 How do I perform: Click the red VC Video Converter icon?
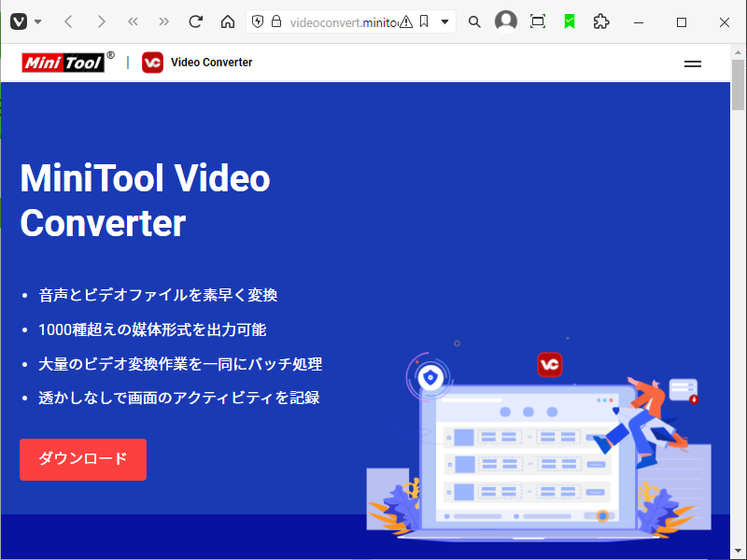(x=152, y=63)
